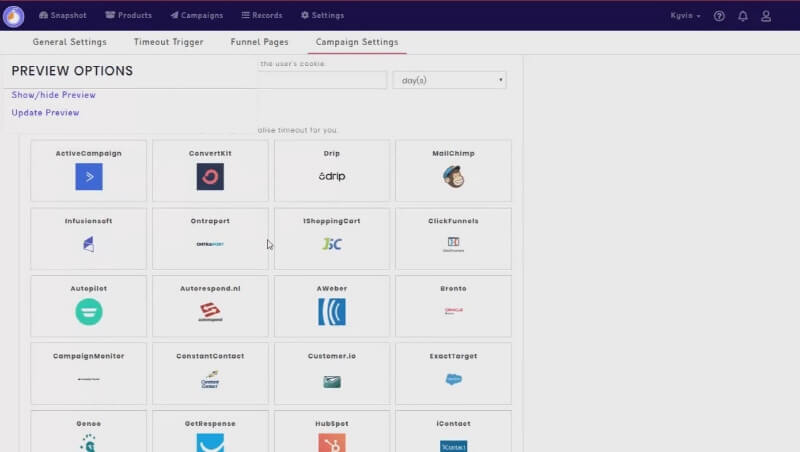Click the app logo in the top-left corner
The width and height of the screenshot is (800, 452).
pyautogui.click(x=14, y=16)
